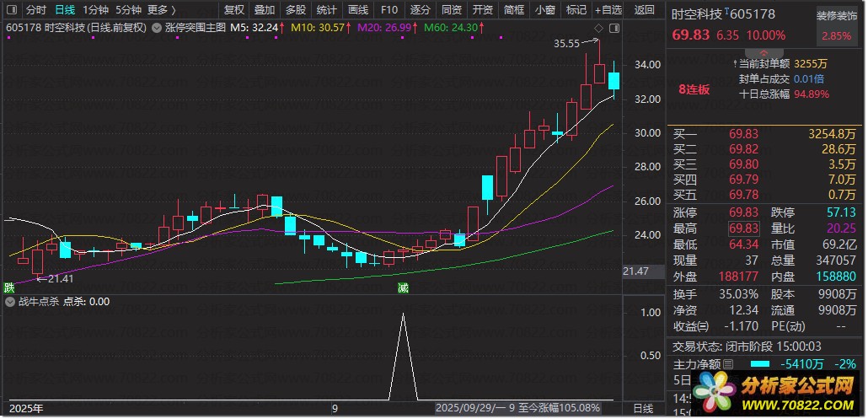
Task: Add stock via +自选 button
Action: [608, 10]
